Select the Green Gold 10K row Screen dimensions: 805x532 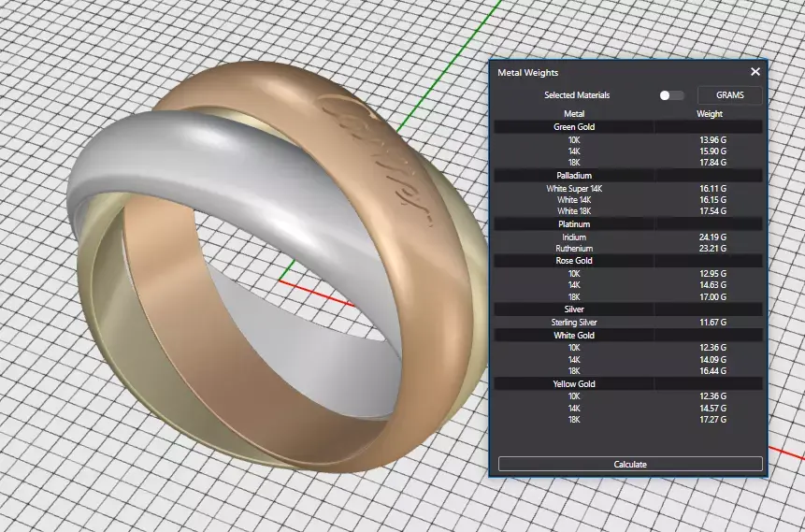click(628, 139)
